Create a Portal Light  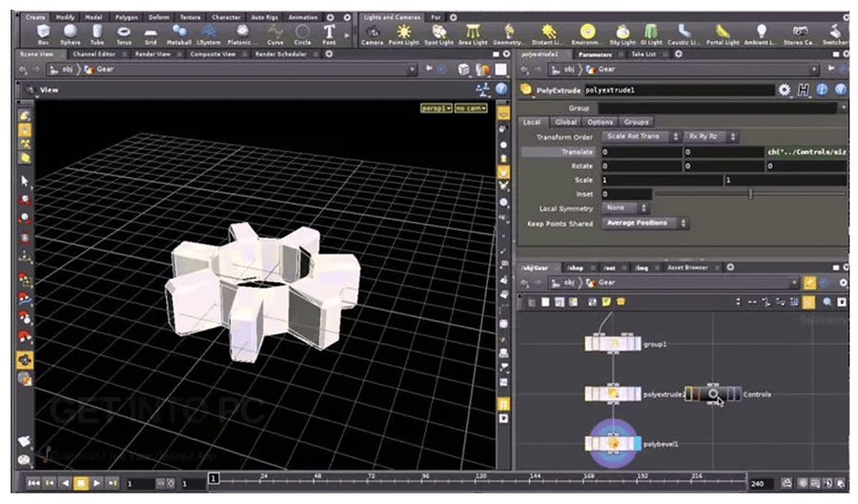click(x=723, y=34)
